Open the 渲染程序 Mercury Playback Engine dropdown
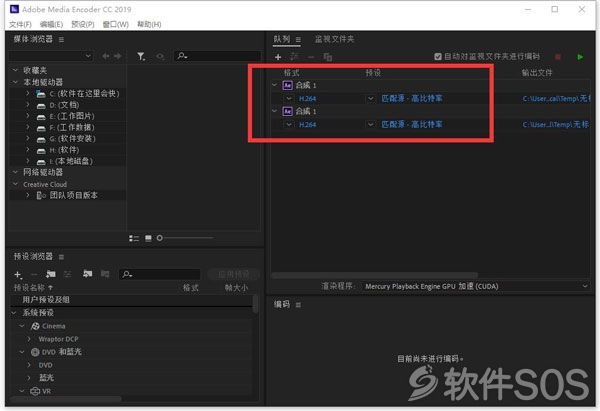This screenshot has height=411, width=600. [475, 286]
